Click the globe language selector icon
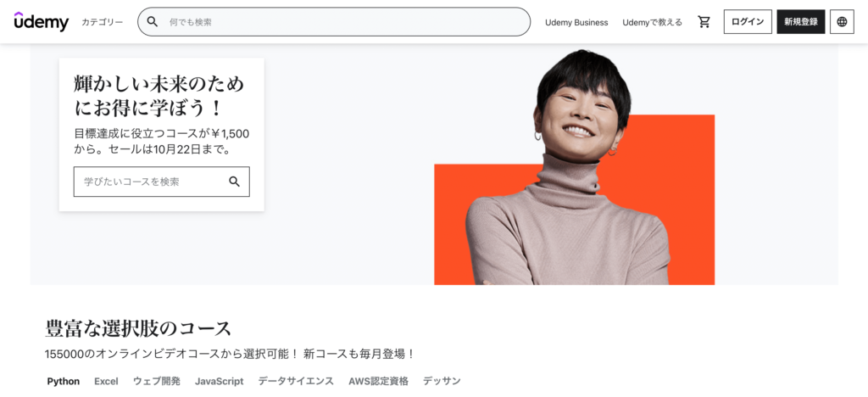This screenshot has height=397, width=868. tap(842, 21)
